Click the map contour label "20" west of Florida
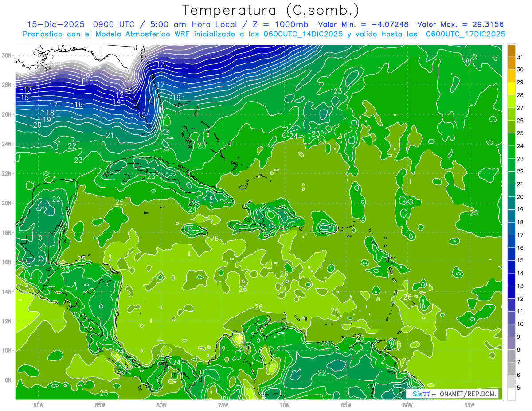The image size is (532, 411). (37, 125)
